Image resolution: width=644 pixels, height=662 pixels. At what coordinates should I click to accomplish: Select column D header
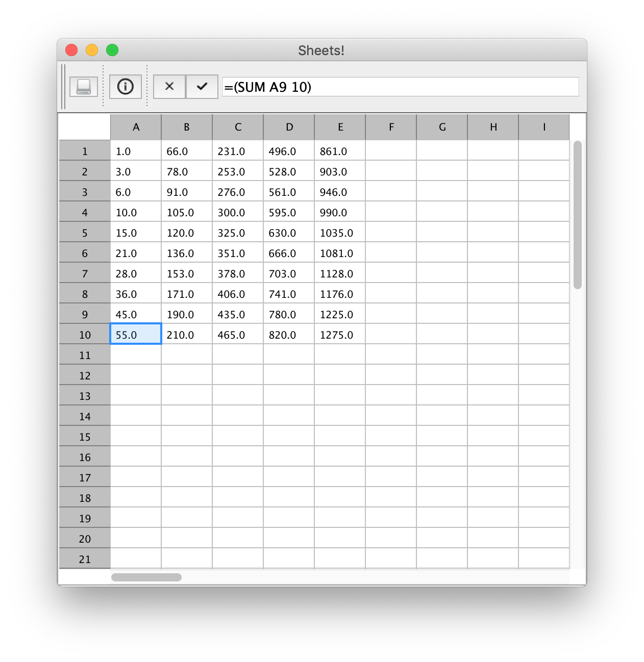point(289,127)
